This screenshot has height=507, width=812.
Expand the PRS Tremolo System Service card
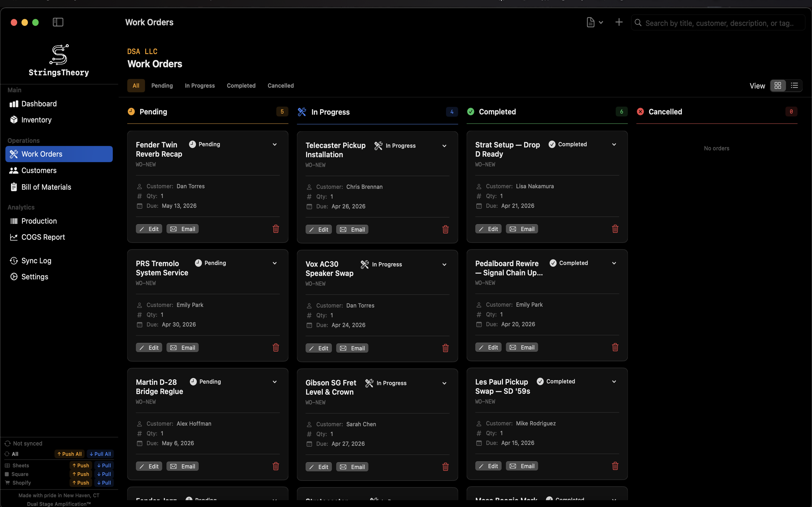tap(274, 263)
